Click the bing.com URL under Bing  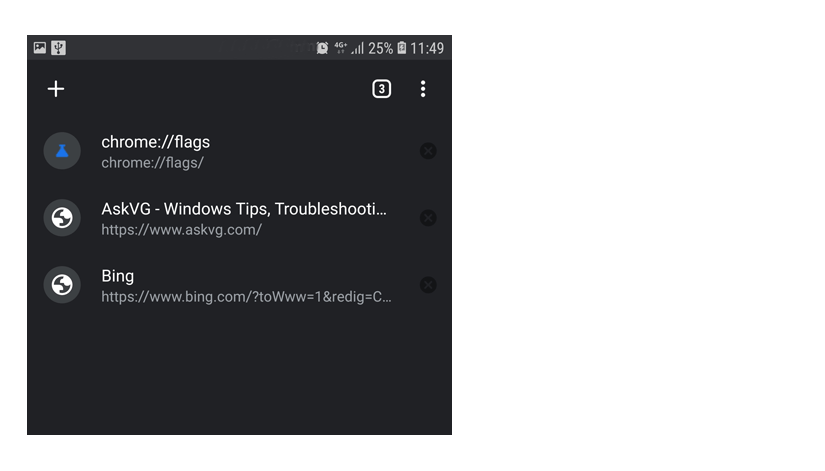pyautogui.click(x=246, y=297)
